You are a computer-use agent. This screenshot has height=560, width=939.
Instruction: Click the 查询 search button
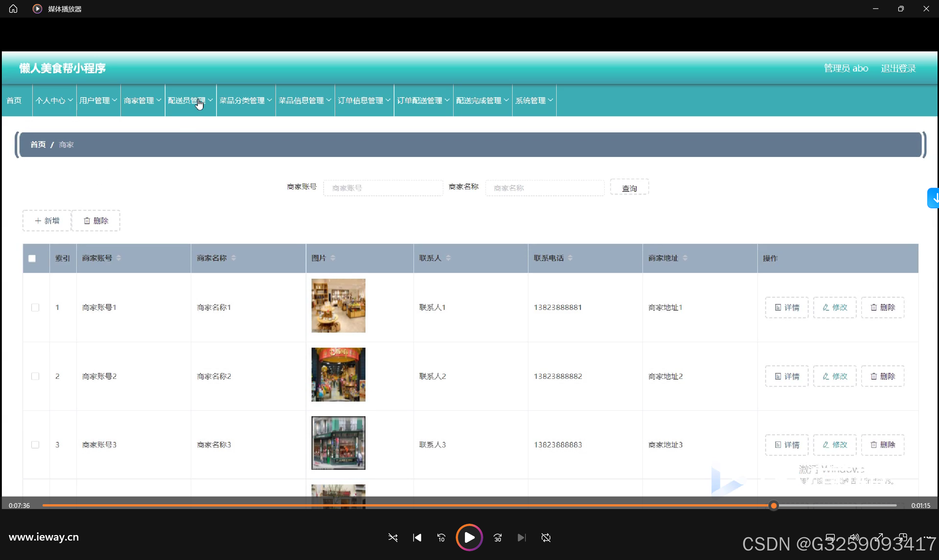coord(629,187)
